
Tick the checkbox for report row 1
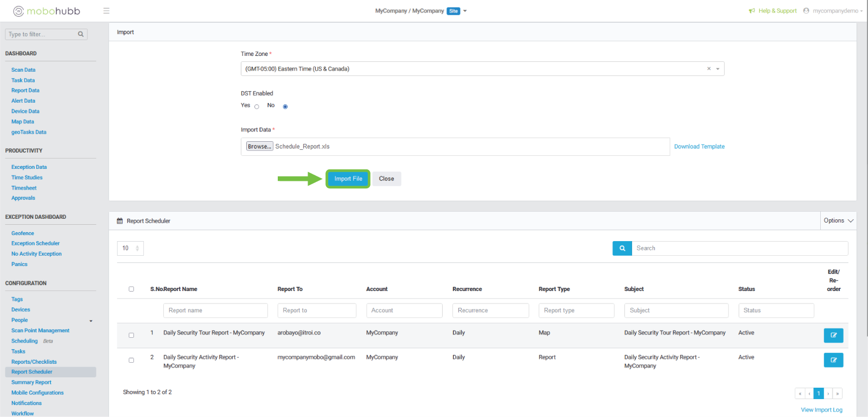pos(131,335)
